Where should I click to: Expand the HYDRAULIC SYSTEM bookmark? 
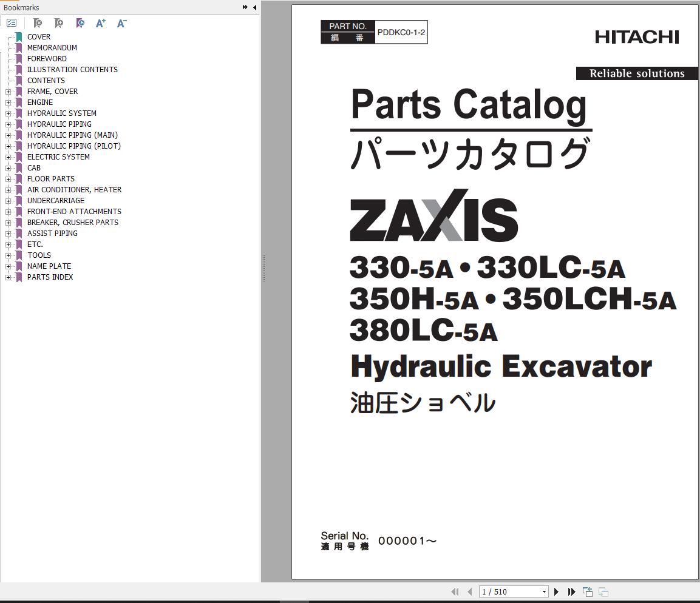pyautogui.click(x=8, y=113)
